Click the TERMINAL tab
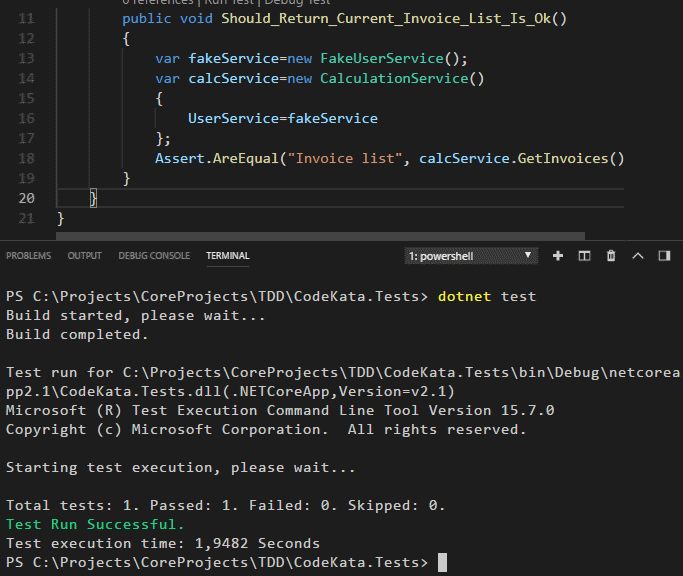 click(228, 256)
